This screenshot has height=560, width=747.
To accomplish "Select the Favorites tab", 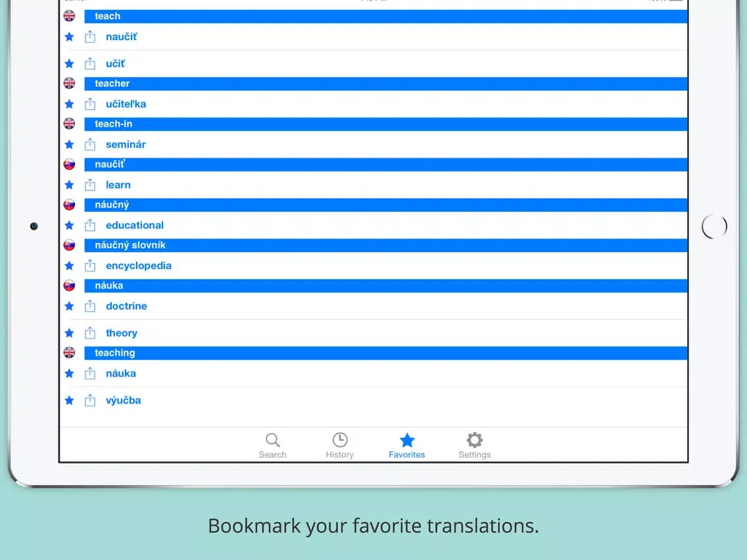I will point(407,446).
